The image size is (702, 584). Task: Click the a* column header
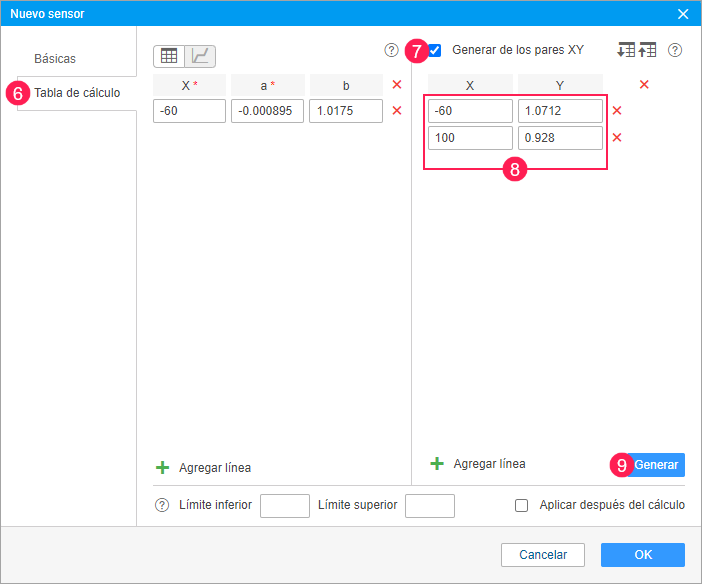click(x=267, y=85)
